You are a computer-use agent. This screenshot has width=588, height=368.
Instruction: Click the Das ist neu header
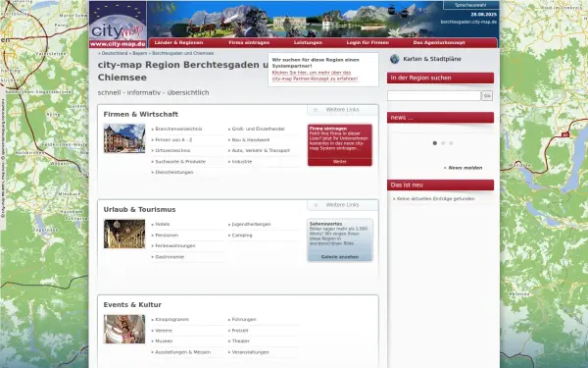pyautogui.click(x=440, y=184)
